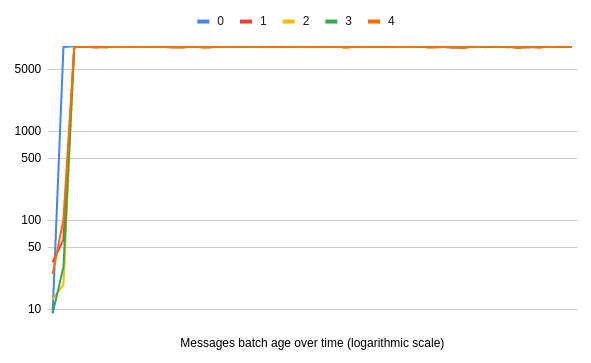Screen dimensions: 591x363
Task: Select legend label 2
Action: point(306,21)
